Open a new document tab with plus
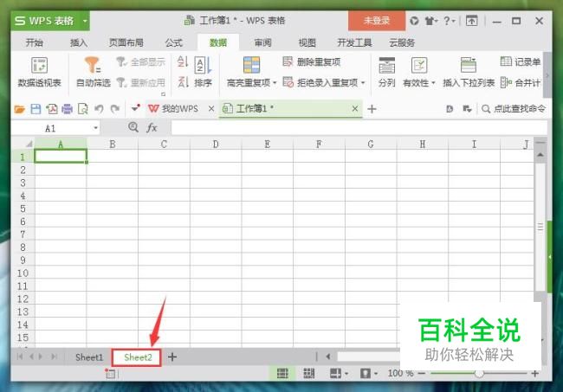563x392 pixels. click(372, 109)
